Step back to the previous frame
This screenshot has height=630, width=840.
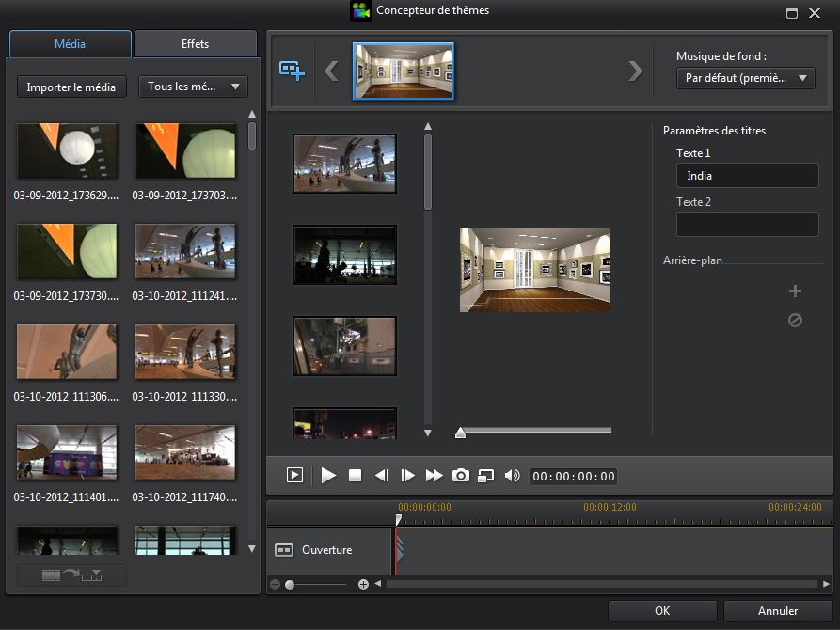(x=381, y=476)
